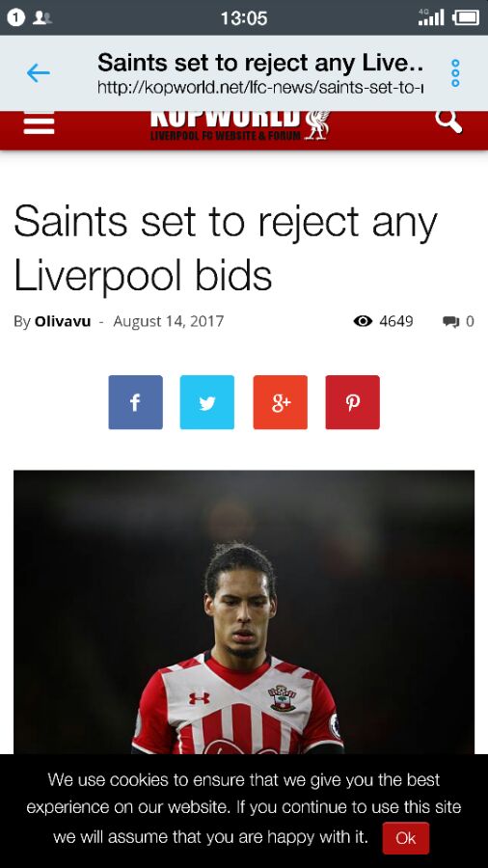Open the three-dot browser options menu
488x868 pixels.
[x=455, y=73]
